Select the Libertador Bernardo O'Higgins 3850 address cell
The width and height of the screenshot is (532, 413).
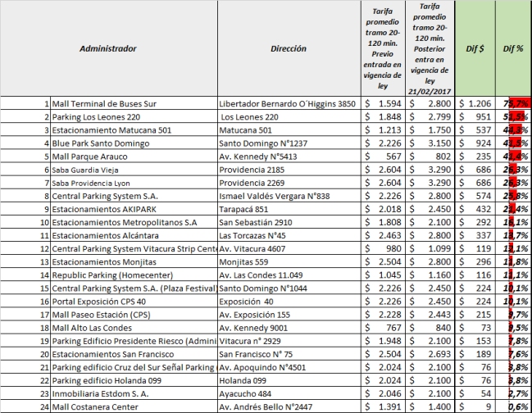[289, 104]
